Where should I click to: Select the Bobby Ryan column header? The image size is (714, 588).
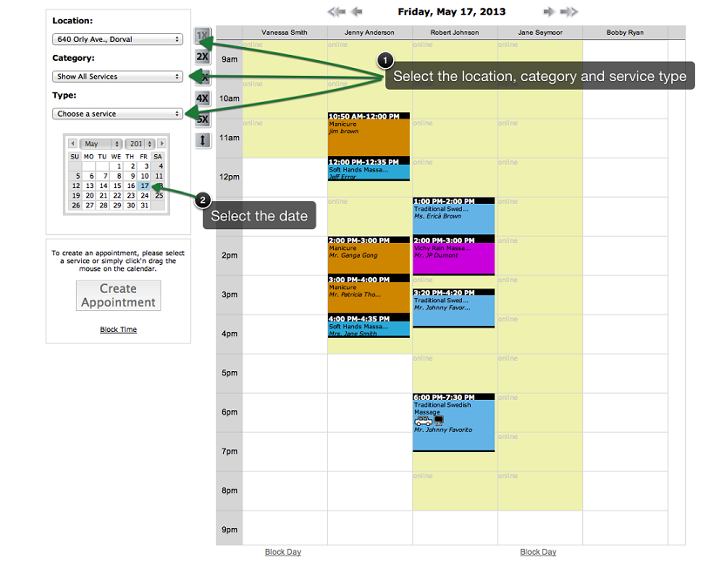click(625, 32)
